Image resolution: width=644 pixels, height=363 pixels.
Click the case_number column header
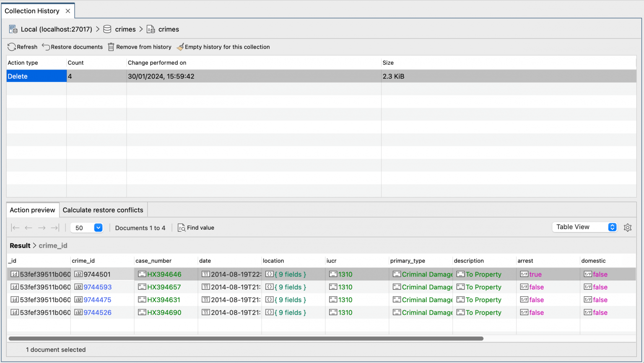point(153,261)
